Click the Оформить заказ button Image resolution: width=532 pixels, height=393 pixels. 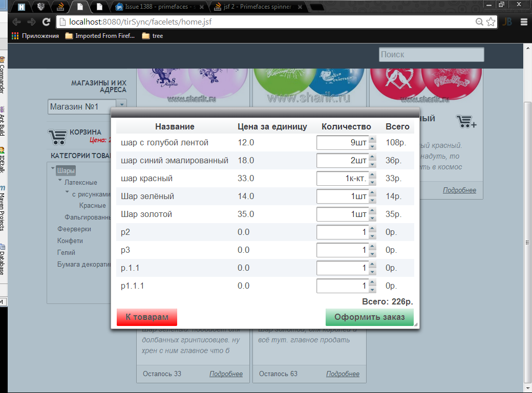click(370, 317)
